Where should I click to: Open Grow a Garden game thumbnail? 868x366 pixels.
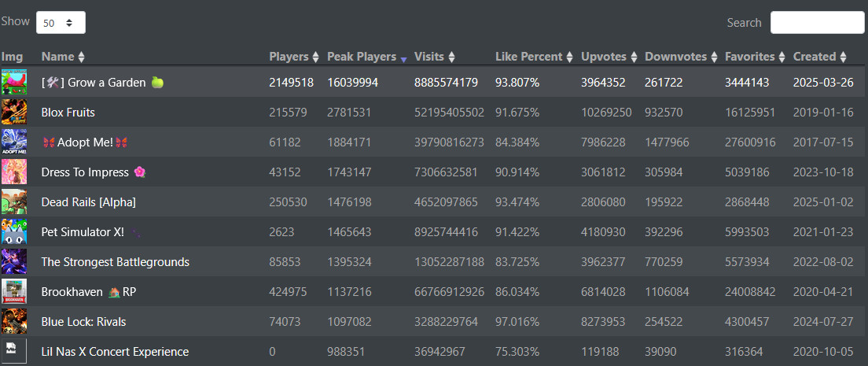coord(14,82)
